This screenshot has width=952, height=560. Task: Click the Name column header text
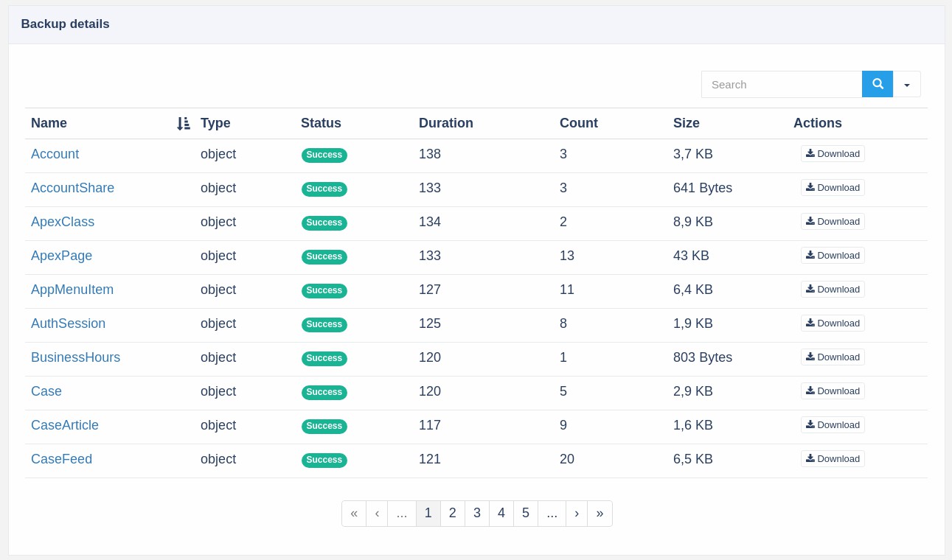point(49,123)
